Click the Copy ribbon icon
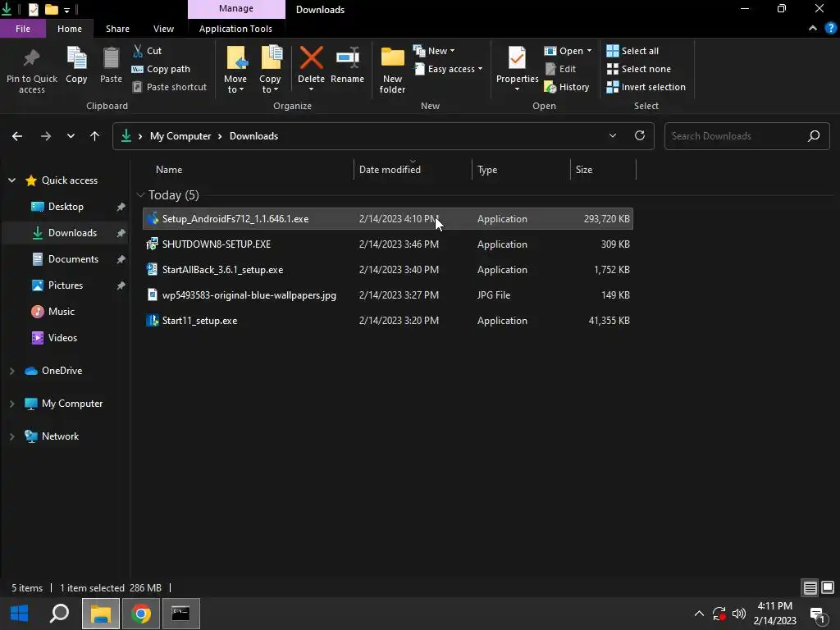Image resolution: width=840 pixels, height=630 pixels. pyautogui.click(x=76, y=66)
